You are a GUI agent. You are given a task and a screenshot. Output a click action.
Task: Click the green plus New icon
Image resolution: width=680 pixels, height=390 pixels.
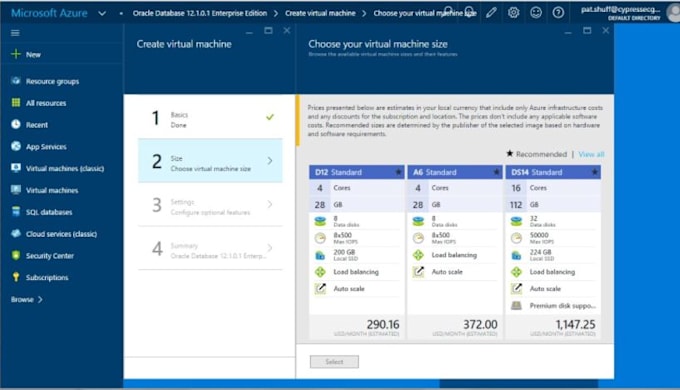pyautogui.click(x=16, y=54)
